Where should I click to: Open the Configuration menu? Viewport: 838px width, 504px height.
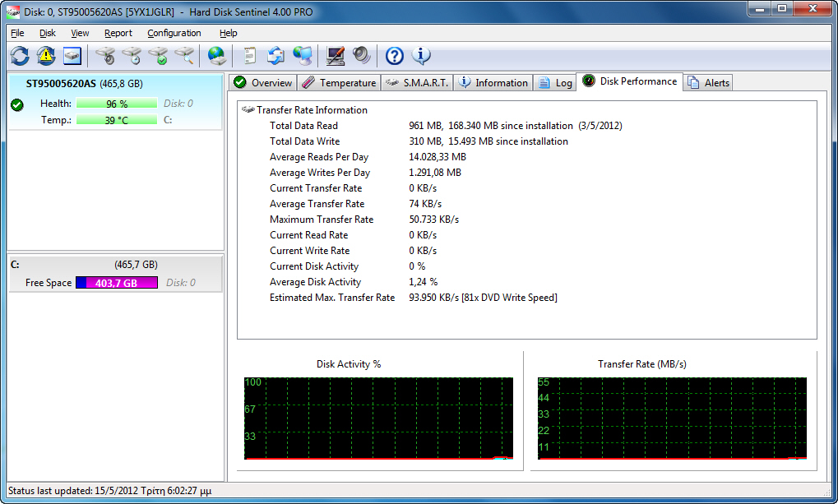[174, 33]
